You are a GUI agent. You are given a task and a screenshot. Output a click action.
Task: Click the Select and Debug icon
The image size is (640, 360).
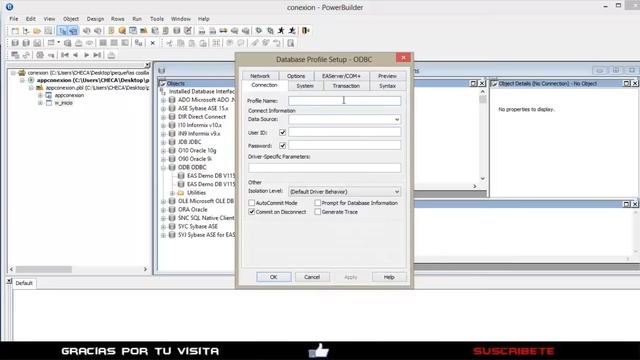click(270, 31)
